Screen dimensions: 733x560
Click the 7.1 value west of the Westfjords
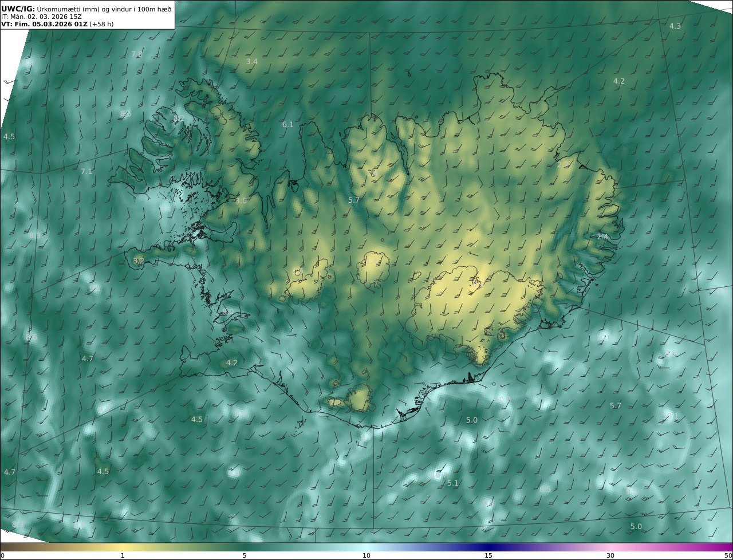pos(86,171)
